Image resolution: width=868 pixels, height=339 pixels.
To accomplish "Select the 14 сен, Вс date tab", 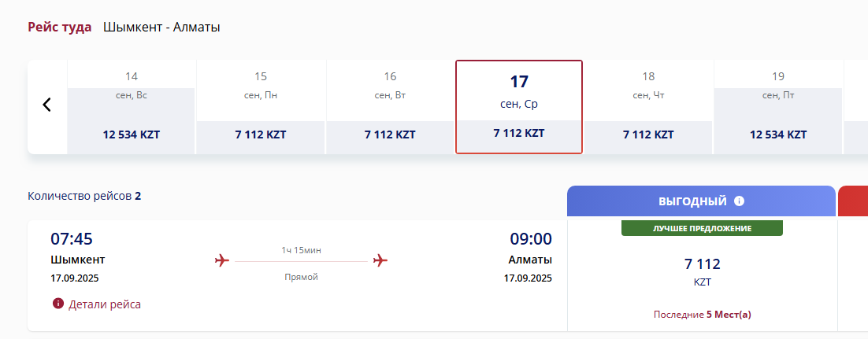I will pos(132,107).
